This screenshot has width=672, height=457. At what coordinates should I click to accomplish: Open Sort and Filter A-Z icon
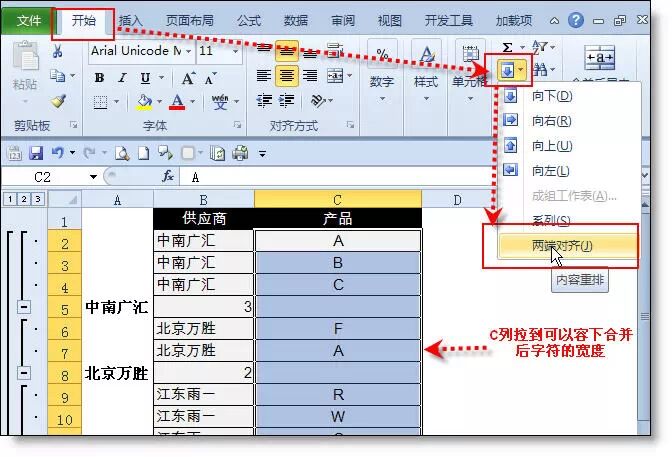[539, 46]
